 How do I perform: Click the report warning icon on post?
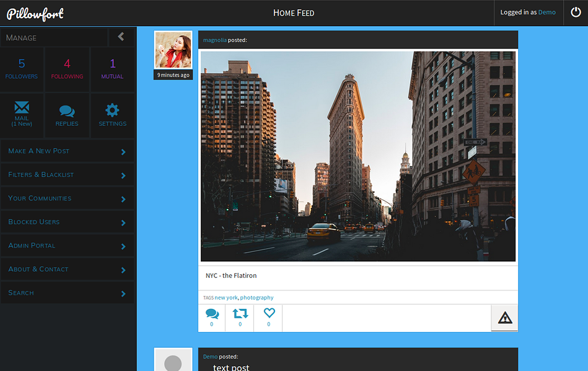pyautogui.click(x=504, y=318)
